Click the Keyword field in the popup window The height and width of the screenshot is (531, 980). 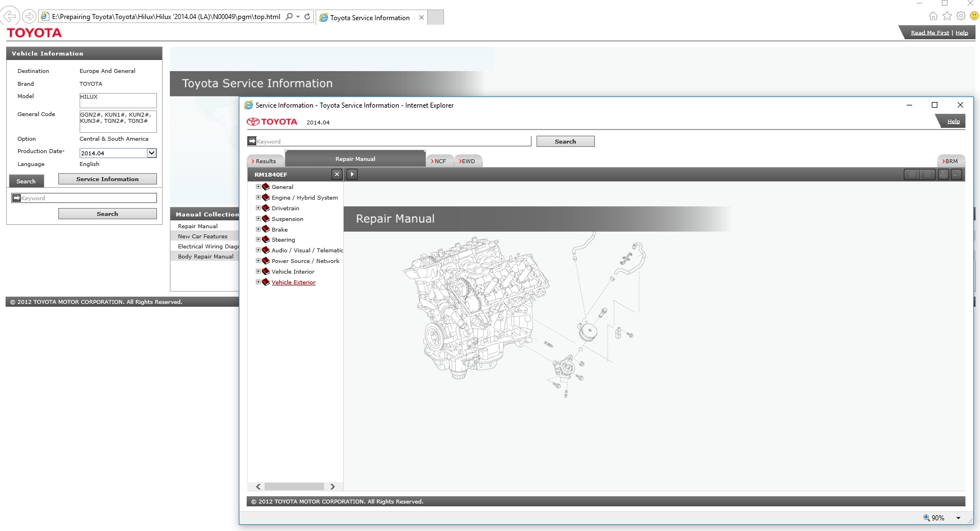click(392, 141)
